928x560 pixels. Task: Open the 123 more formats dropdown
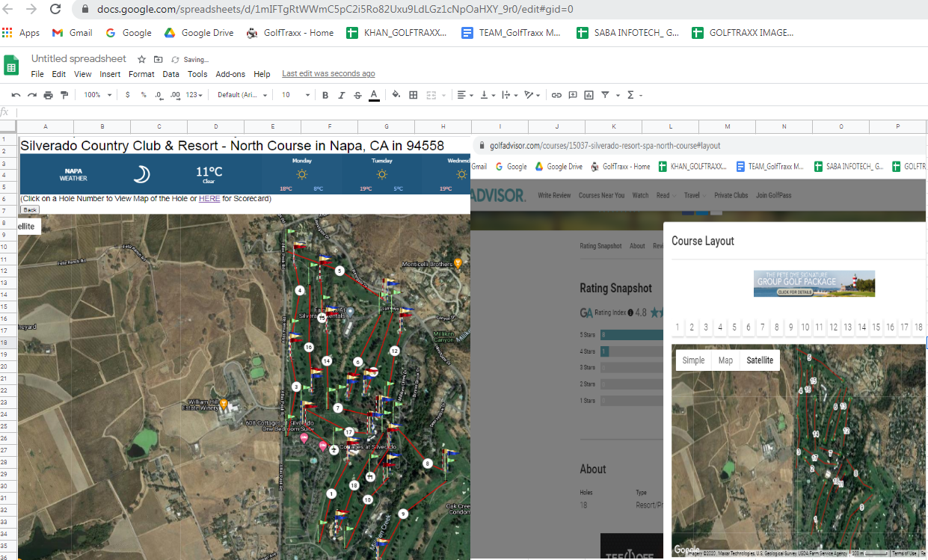coord(194,95)
